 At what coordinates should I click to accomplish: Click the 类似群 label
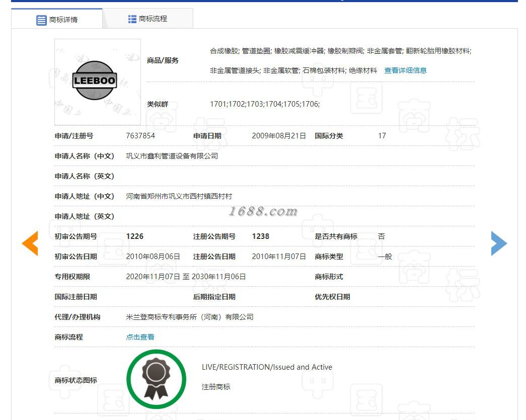pyautogui.click(x=158, y=104)
